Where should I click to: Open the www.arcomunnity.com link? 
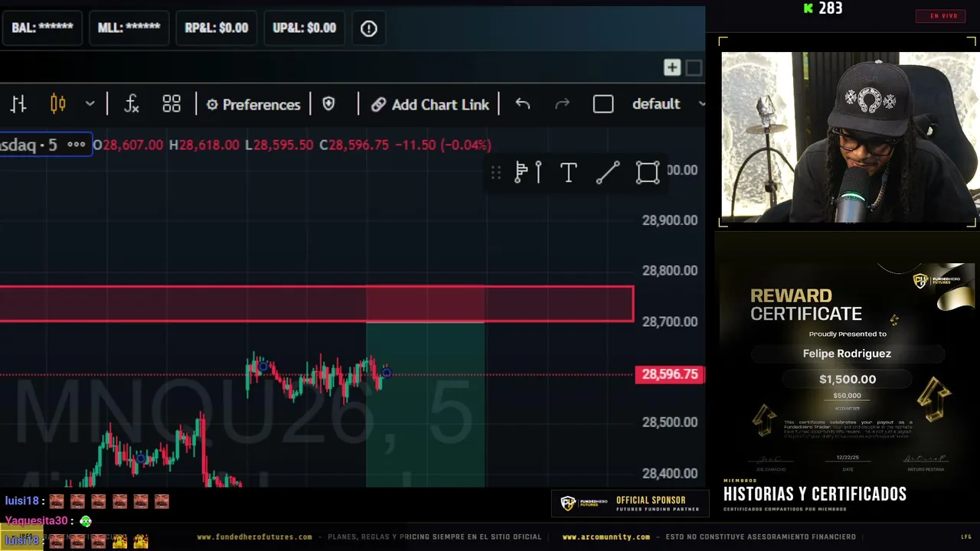[606, 537]
